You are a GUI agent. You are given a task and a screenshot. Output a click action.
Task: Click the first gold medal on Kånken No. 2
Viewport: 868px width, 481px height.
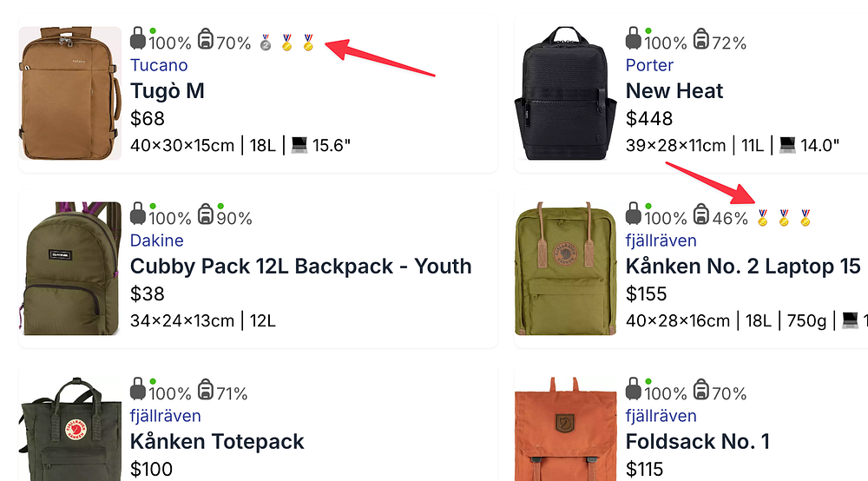pyautogui.click(x=763, y=217)
